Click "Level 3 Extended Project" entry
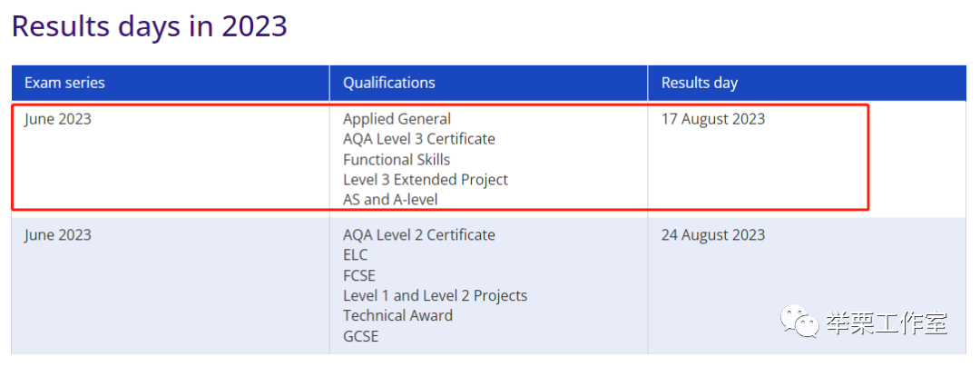 (425, 180)
